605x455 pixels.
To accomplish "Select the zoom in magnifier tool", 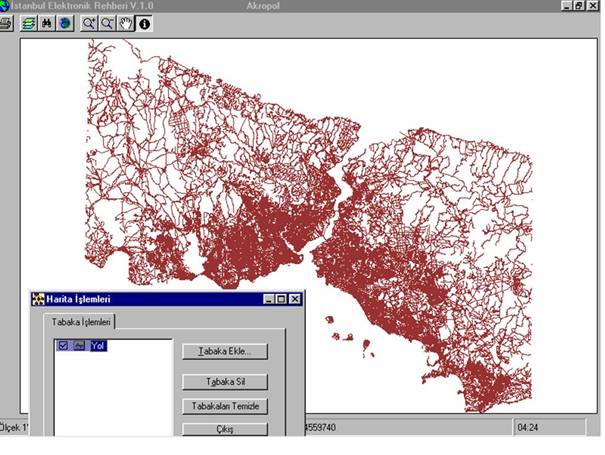I will [89, 22].
